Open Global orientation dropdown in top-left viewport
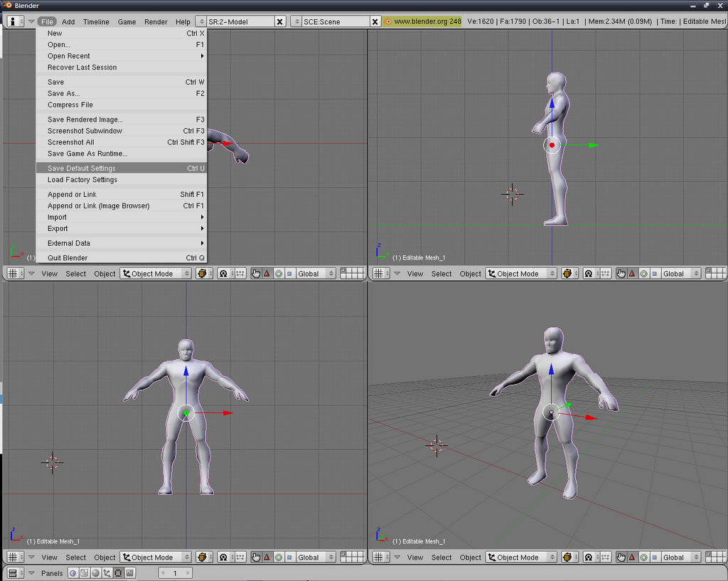The image size is (728, 581). pos(314,274)
